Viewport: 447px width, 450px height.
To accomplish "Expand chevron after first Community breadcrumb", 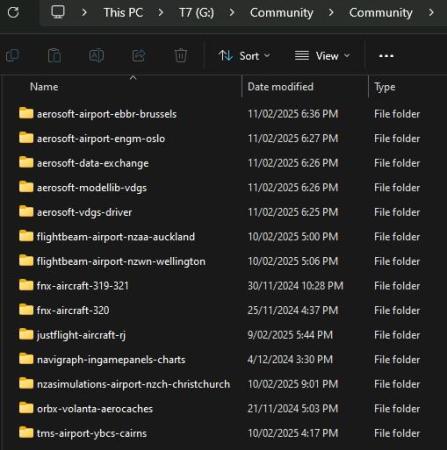I will coord(331,13).
